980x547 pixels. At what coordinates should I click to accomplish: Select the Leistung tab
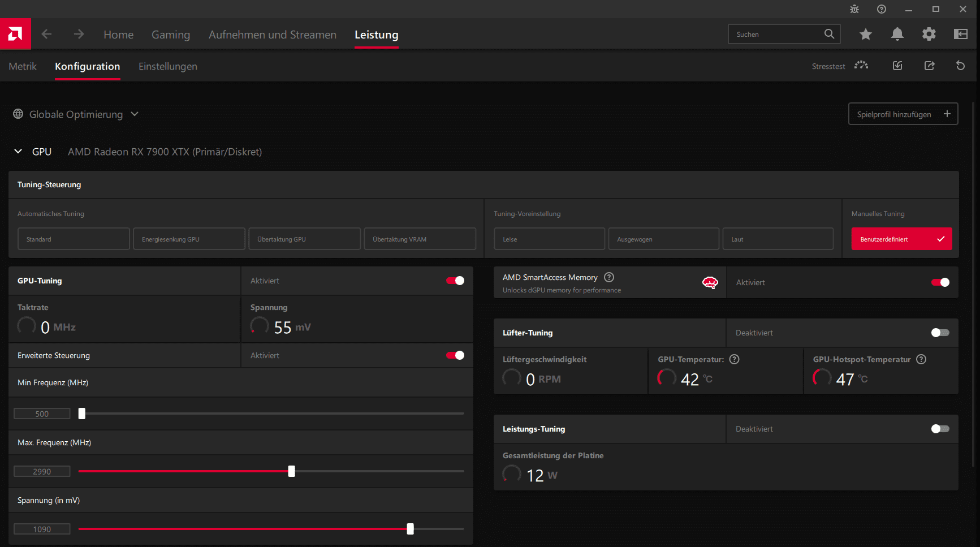[x=377, y=35]
